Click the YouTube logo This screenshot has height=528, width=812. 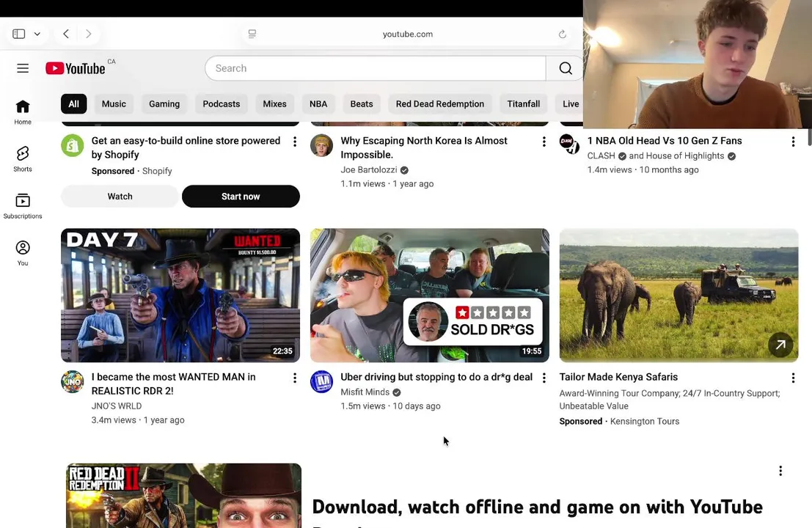(x=76, y=68)
